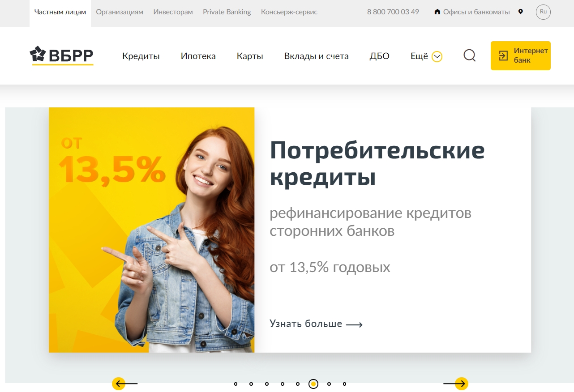Open the Кредиты menu
Screen dimensions: 574x392
[x=141, y=56]
